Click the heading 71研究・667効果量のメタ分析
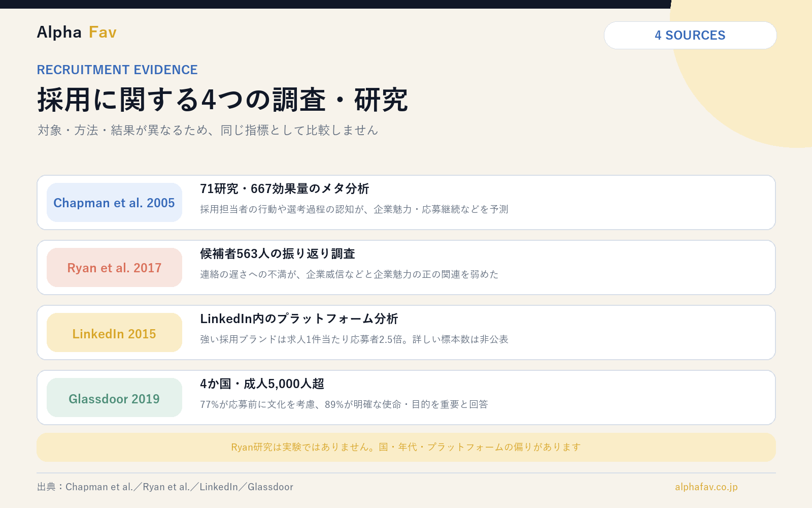812x508 pixels. coord(284,188)
